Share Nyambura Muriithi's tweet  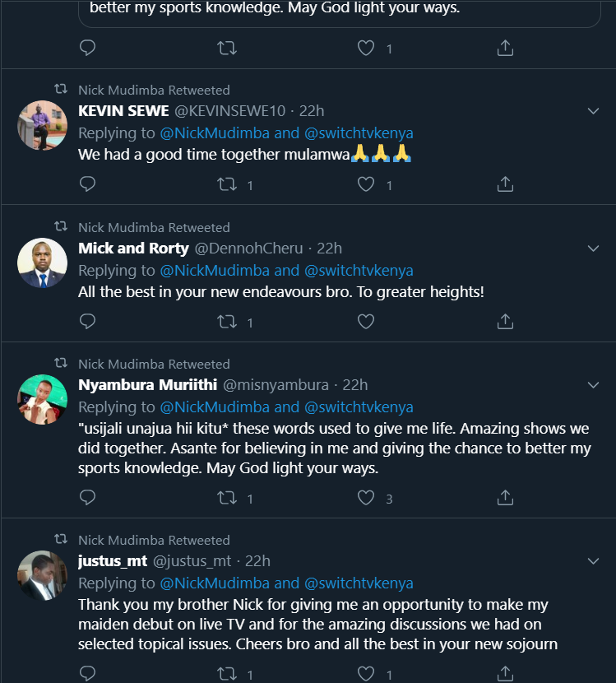point(506,497)
